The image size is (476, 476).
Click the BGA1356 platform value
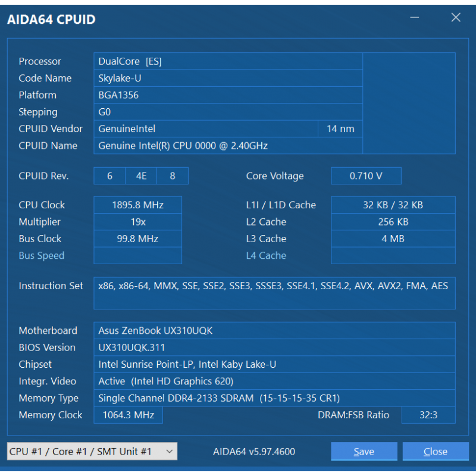pyautogui.click(x=228, y=95)
